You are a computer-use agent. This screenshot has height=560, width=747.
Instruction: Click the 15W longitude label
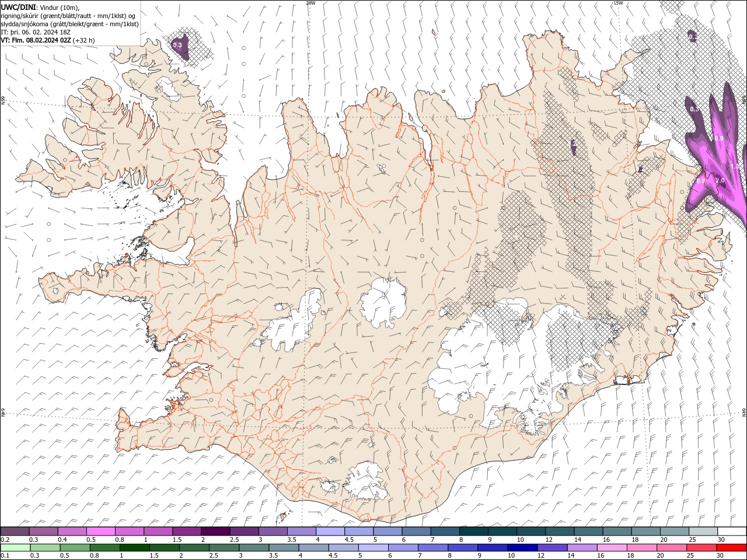(617, 3)
